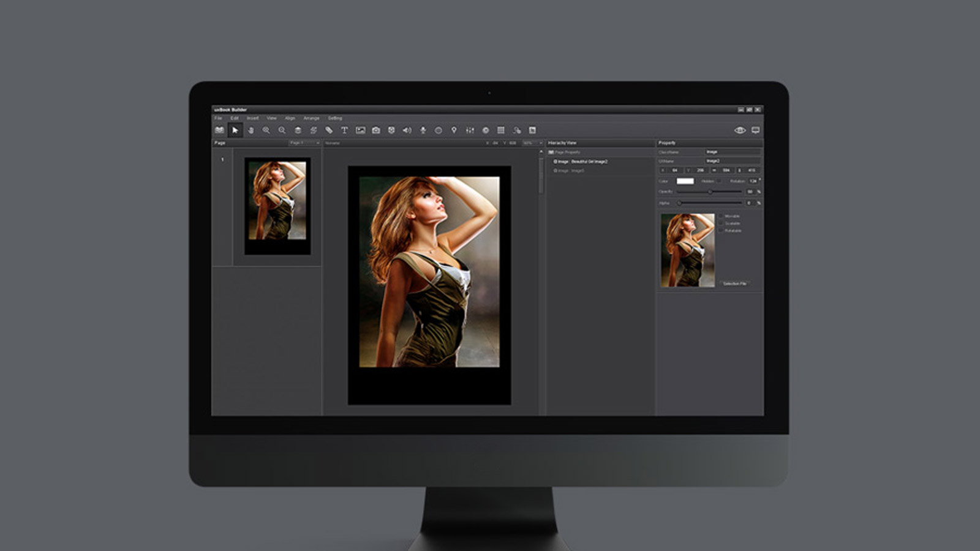
Task: Open the File menu
Action: point(218,118)
